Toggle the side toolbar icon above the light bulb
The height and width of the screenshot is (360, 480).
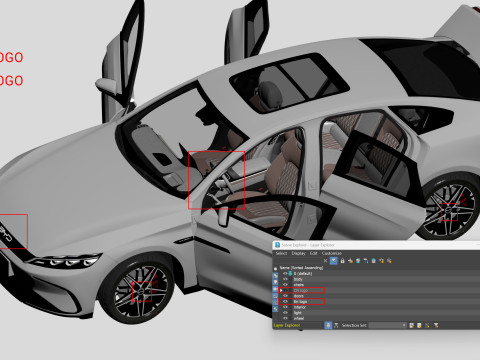point(275,275)
